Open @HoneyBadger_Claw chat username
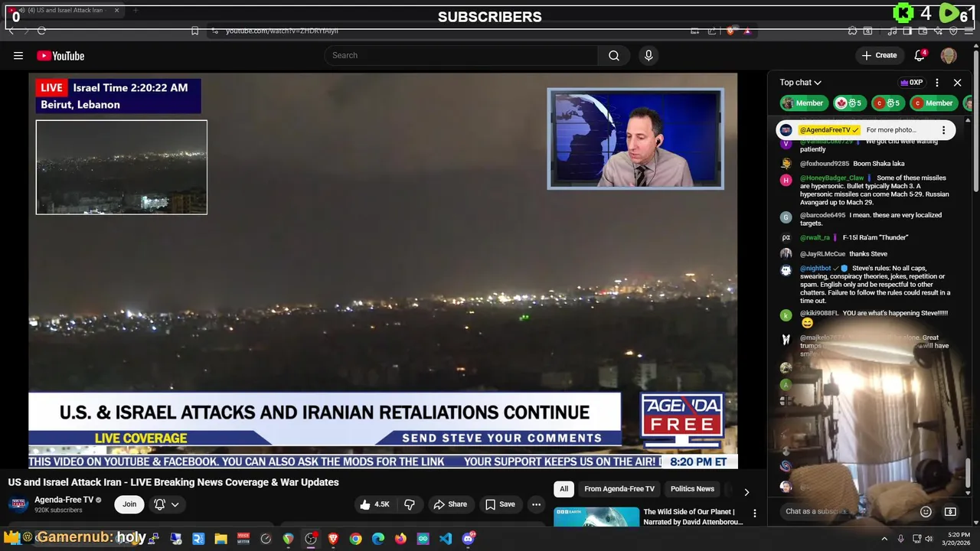Screen dimensions: 980x551 [831, 178]
